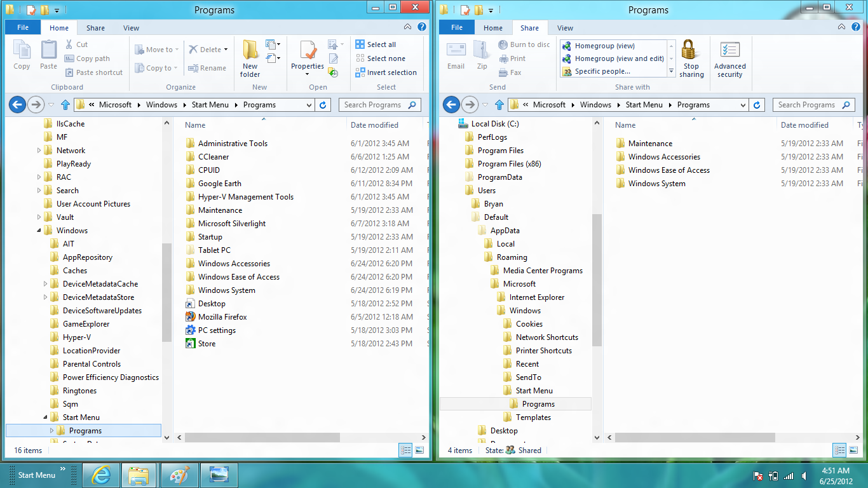Click Stop sharing in the Share ribbon

(691, 58)
